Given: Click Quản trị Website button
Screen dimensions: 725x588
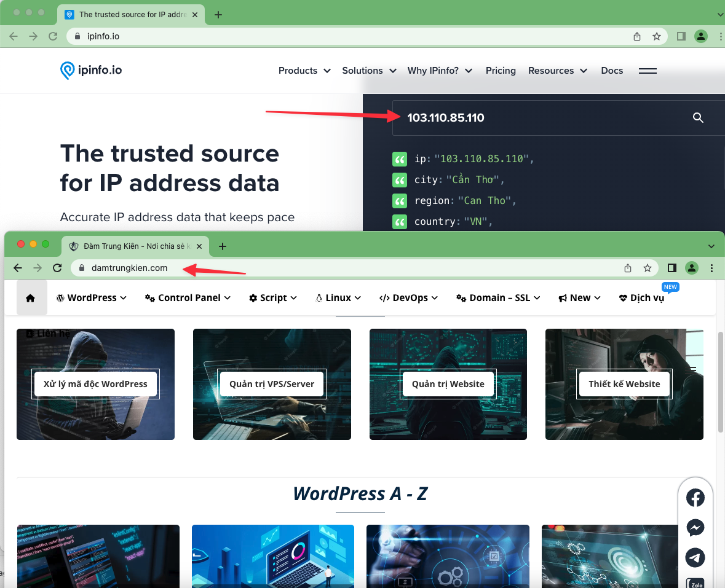Looking at the screenshot, I should click(x=448, y=384).
